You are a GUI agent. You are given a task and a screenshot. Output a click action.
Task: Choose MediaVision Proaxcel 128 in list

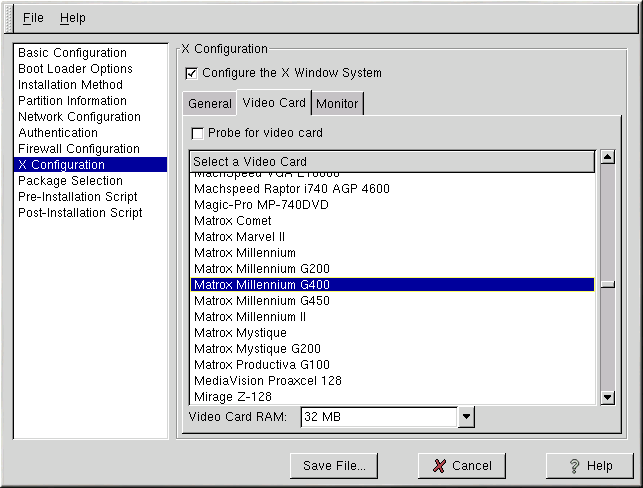[267, 381]
